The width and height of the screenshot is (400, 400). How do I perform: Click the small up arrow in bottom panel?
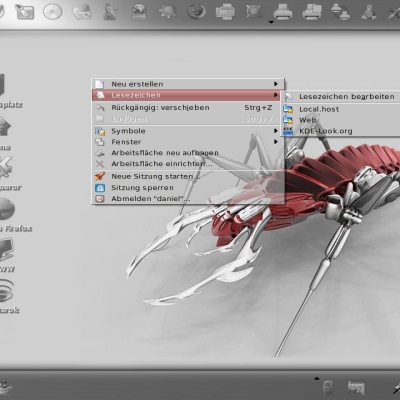pyautogui.click(x=317, y=378)
